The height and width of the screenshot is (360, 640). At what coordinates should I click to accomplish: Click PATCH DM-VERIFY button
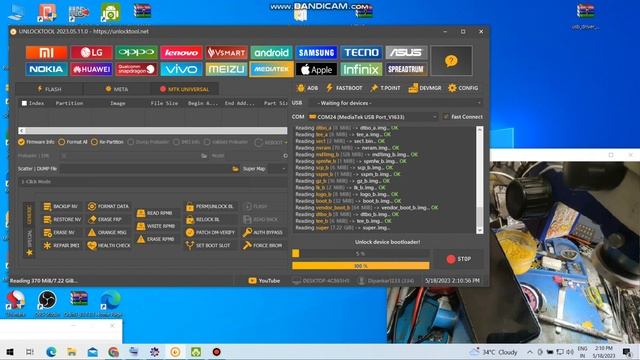[x=211, y=233]
